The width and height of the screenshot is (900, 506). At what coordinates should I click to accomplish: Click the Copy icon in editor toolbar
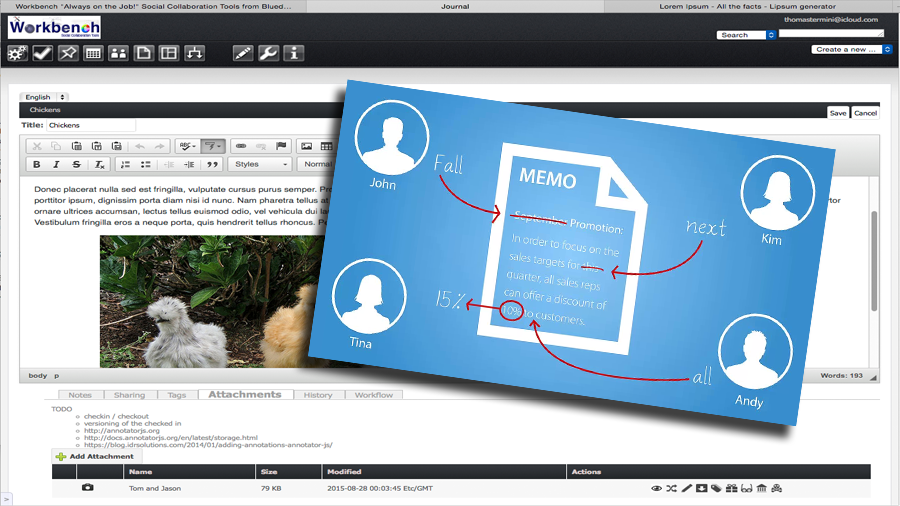[x=56, y=146]
